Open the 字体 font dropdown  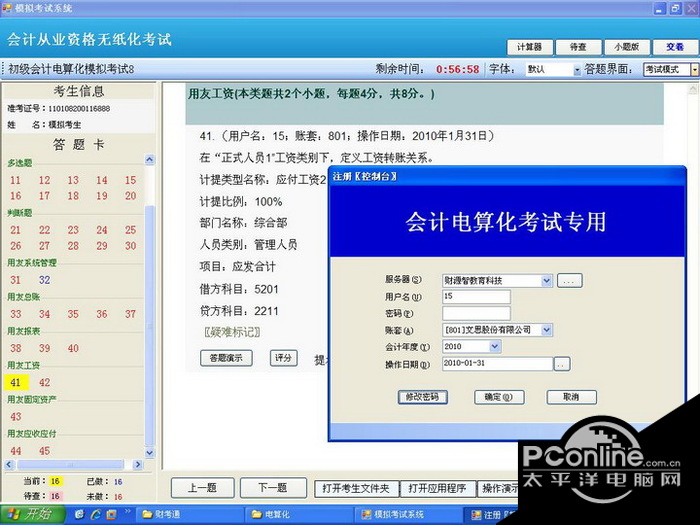coord(577,70)
